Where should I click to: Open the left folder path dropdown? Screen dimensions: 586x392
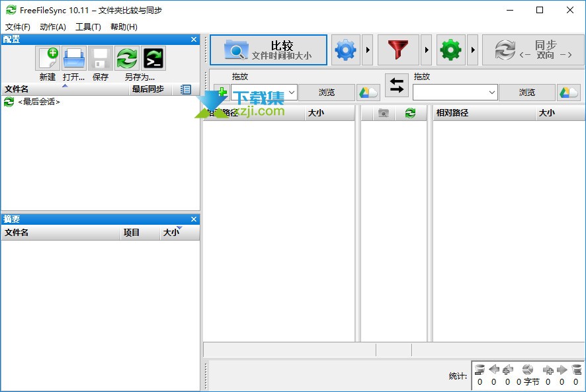coord(292,92)
